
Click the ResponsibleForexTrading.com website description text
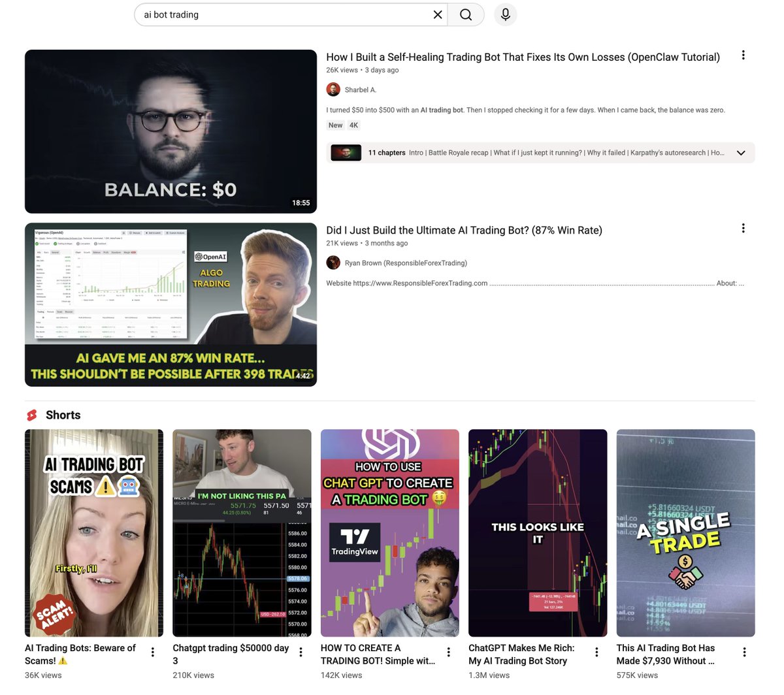coord(535,283)
